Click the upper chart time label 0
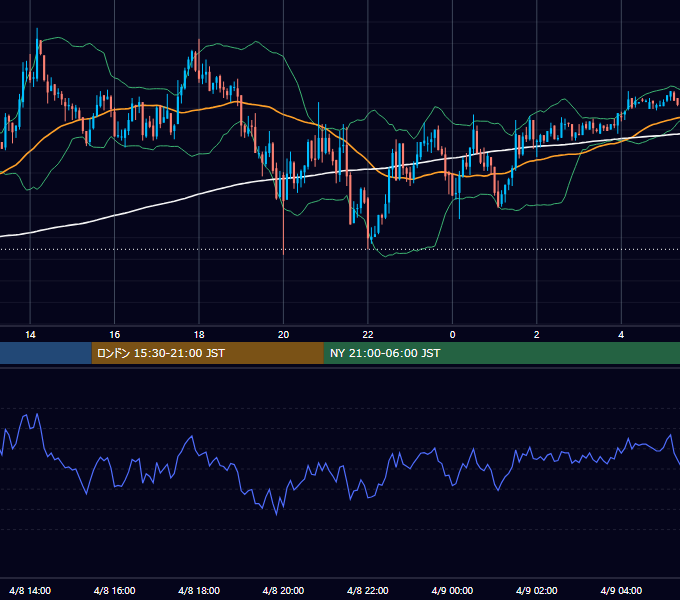Image resolution: width=680 pixels, height=600 pixels. click(452, 335)
